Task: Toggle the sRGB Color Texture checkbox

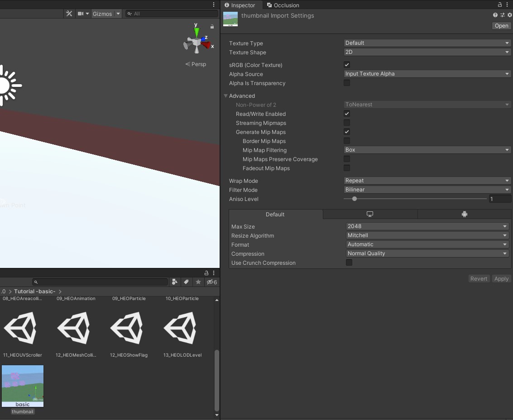Action: pyautogui.click(x=346, y=64)
